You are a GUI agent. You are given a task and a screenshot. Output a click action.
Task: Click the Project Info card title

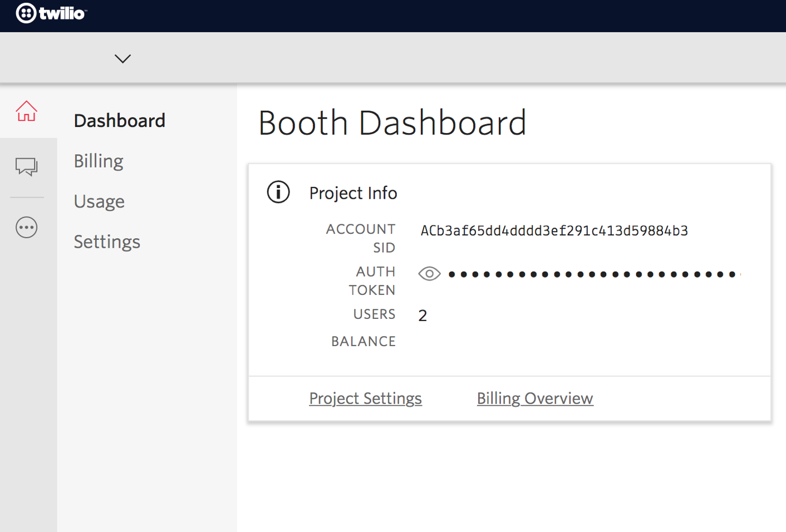point(353,193)
